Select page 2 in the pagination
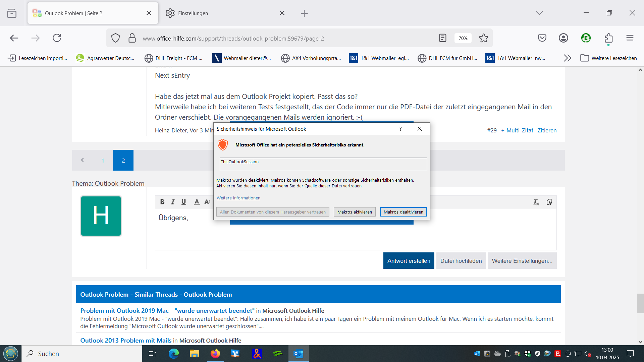This screenshot has width=644, height=362. click(x=123, y=160)
